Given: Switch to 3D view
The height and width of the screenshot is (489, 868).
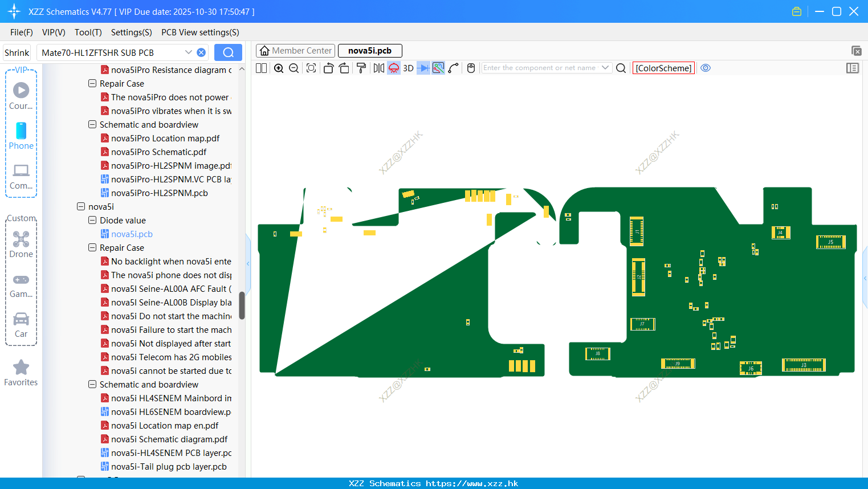Looking at the screenshot, I should click(408, 68).
